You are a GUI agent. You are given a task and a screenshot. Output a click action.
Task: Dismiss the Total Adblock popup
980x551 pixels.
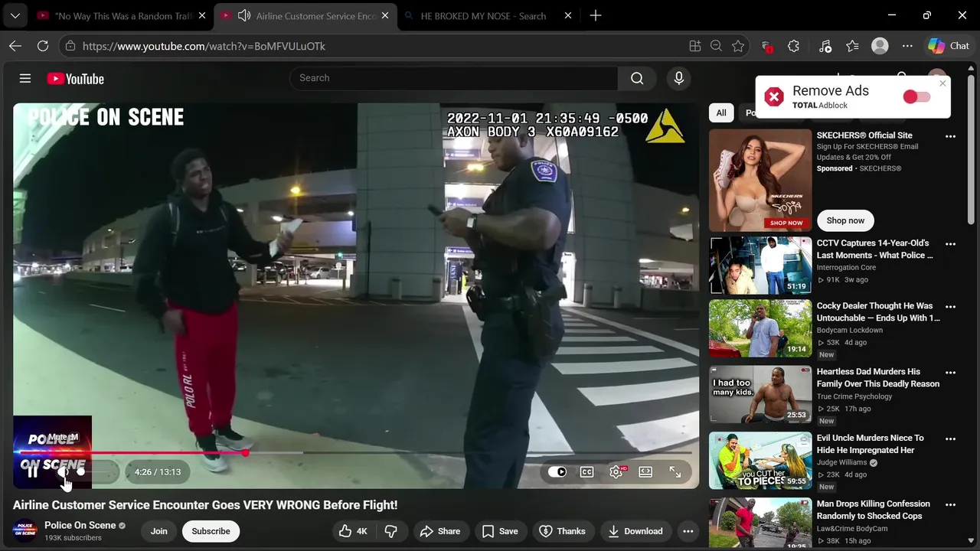942,83
